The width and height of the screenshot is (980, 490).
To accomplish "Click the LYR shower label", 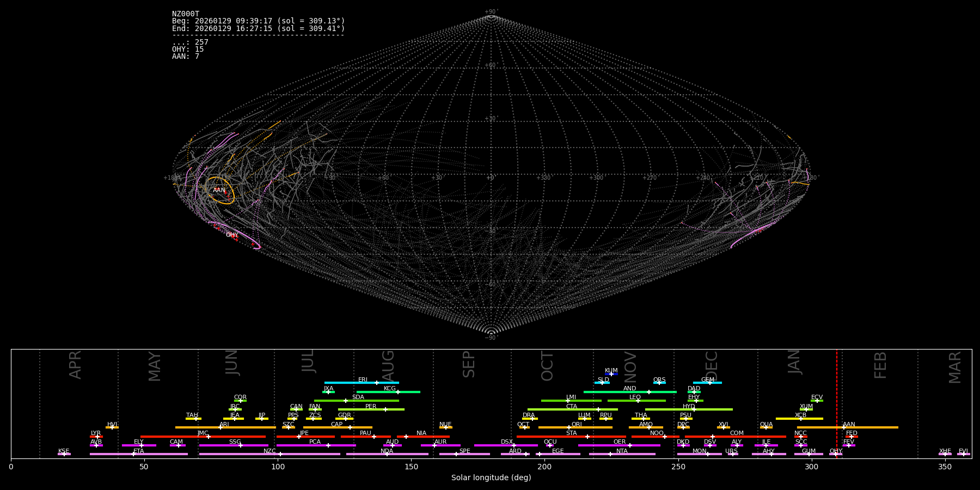I will click(96, 433).
